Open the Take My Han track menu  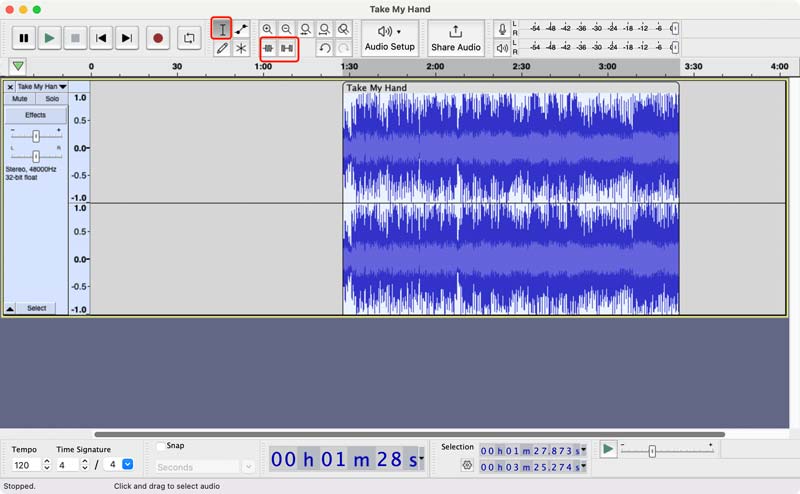click(x=41, y=87)
